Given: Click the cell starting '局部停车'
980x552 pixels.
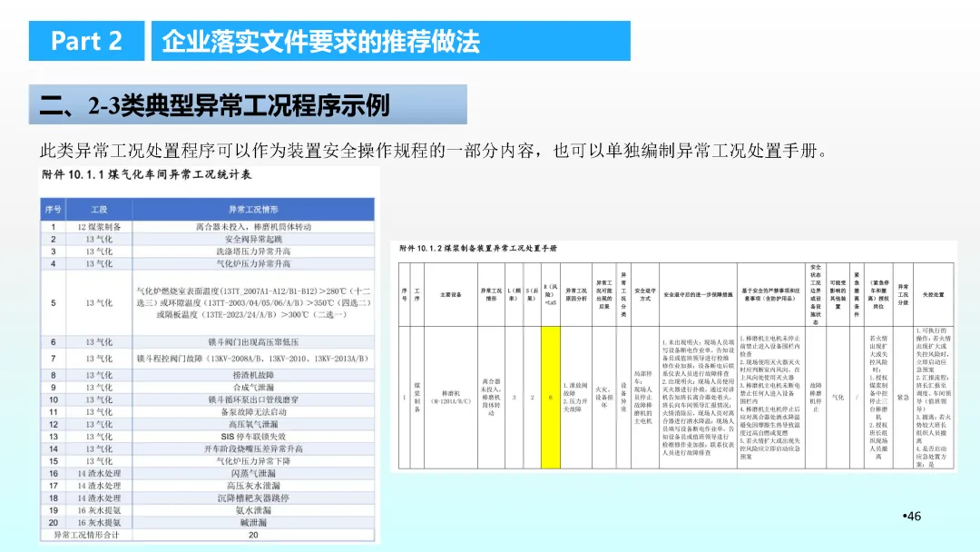Looking at the screenshot, I should (x=645, y=398).
